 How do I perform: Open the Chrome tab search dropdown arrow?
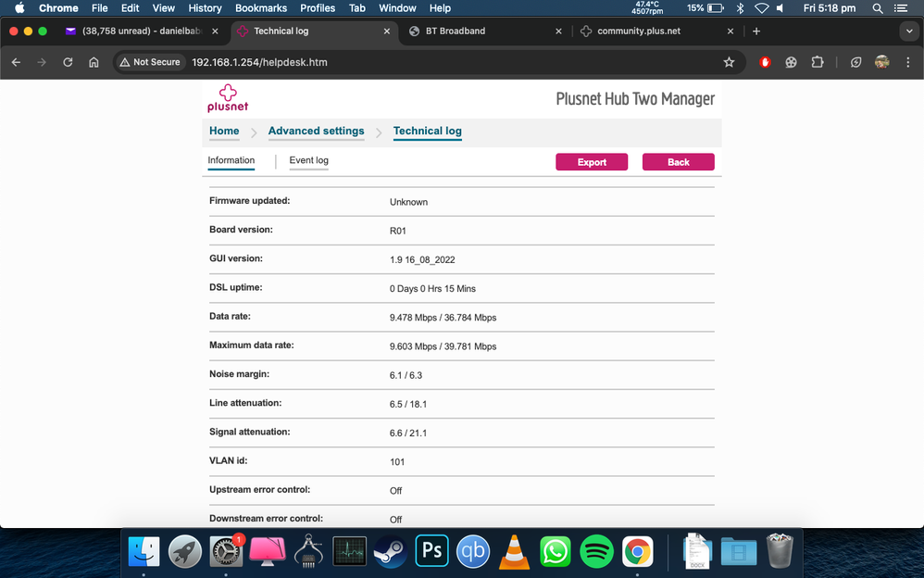pyautogui.click(x=908, y=31)
